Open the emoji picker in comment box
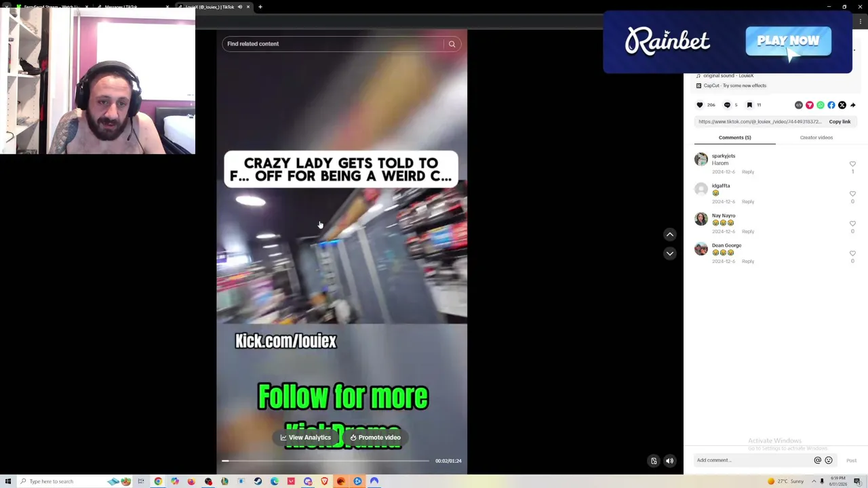 pos(829,460)
